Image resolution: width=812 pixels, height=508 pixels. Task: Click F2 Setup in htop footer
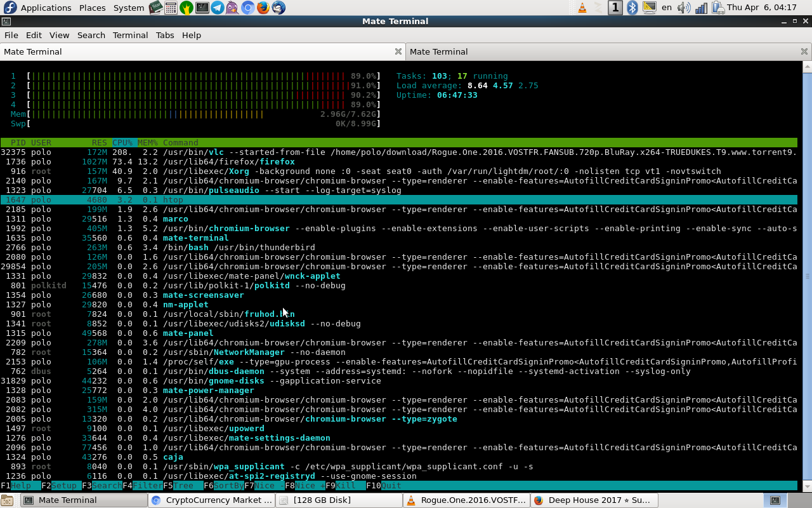(x=62, y=486)
